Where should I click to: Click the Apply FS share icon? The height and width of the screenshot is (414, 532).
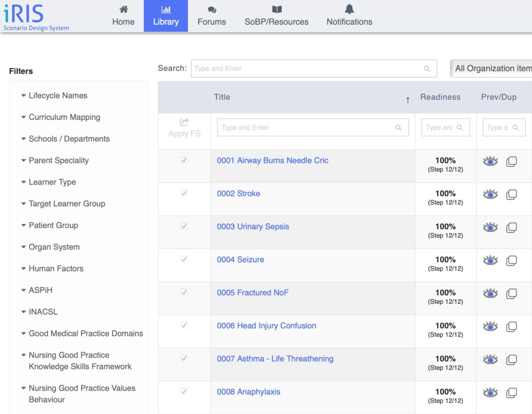184,122
